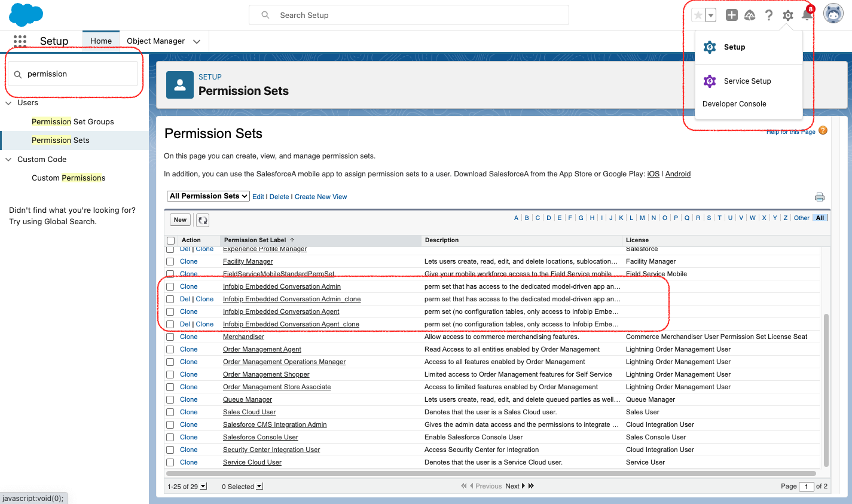
Task: Open Global Actions plus icon
Action: pyautogui.click(x=732, y=15)
